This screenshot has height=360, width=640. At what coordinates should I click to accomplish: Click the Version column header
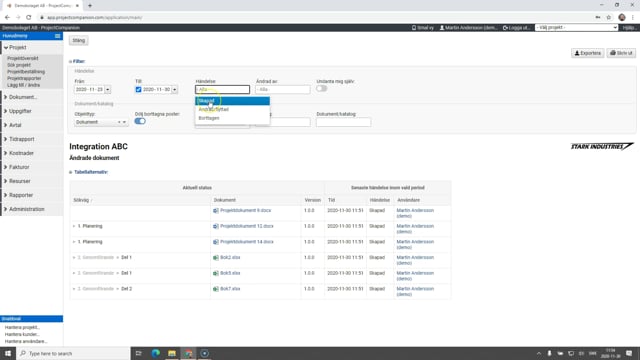(313, 200)
